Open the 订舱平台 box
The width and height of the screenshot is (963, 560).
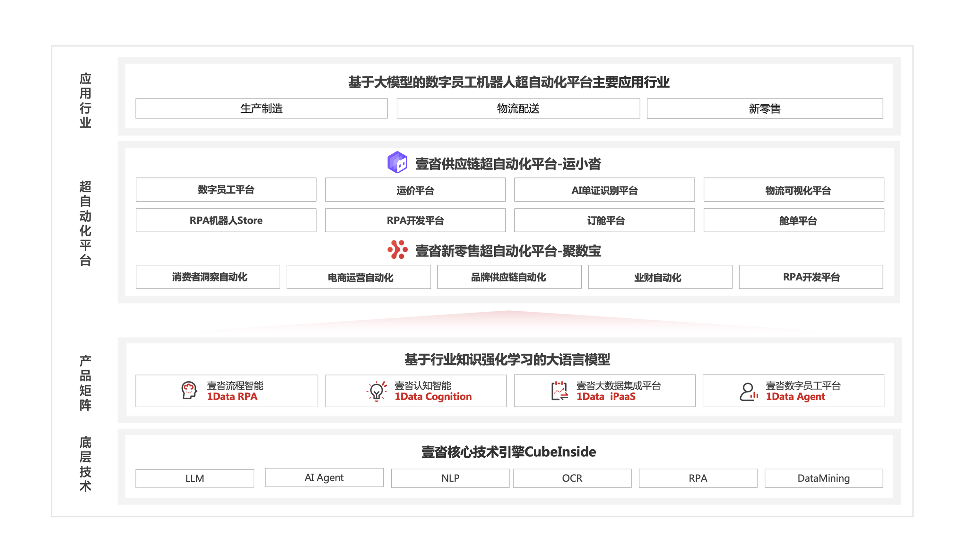tap(604, 220)
